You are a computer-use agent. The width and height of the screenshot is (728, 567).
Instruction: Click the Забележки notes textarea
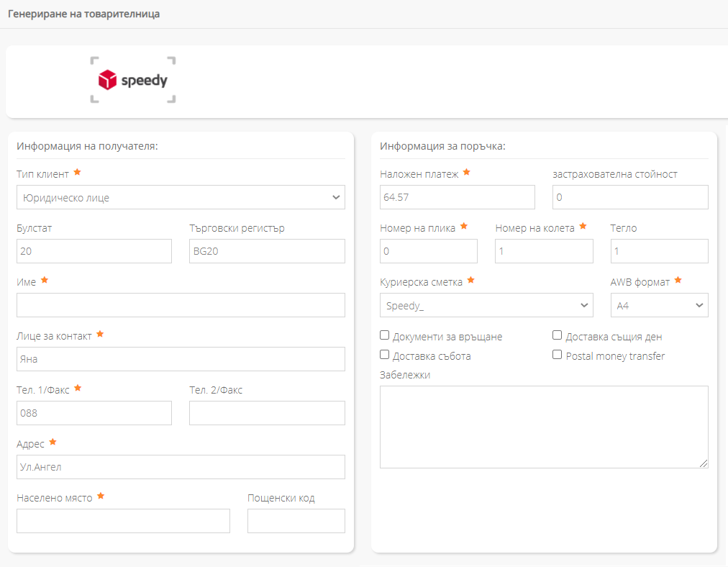point(544,427)
